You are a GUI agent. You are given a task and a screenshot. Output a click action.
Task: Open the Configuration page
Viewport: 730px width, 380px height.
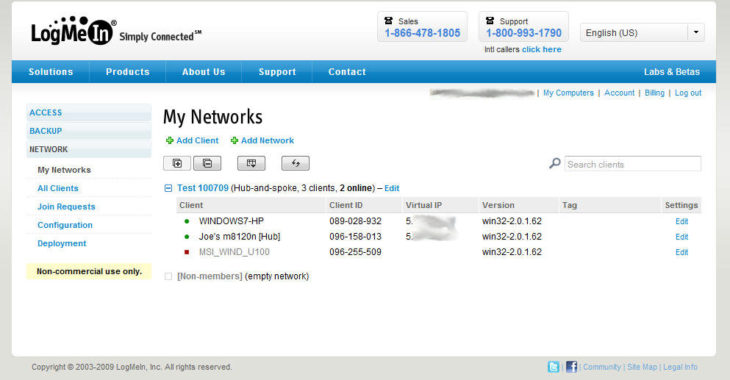point(65,225)
